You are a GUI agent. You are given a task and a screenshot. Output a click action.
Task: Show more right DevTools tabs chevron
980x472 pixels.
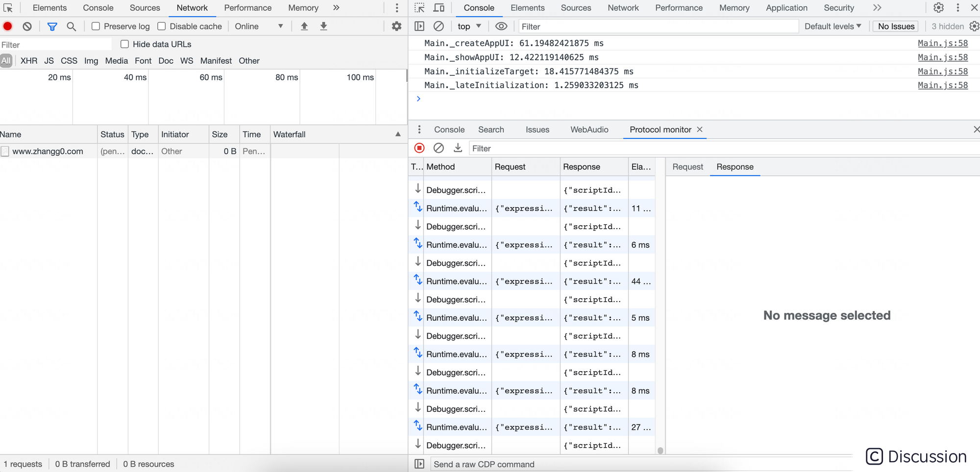[877, 8]
